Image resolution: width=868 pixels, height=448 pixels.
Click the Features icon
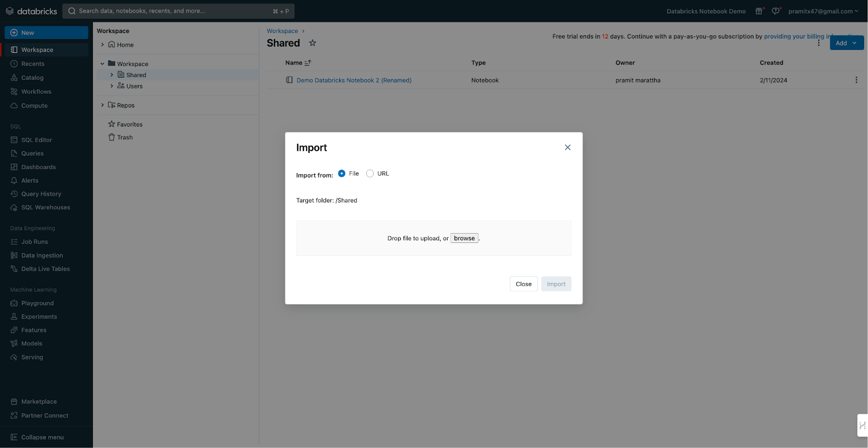point(14,330)
